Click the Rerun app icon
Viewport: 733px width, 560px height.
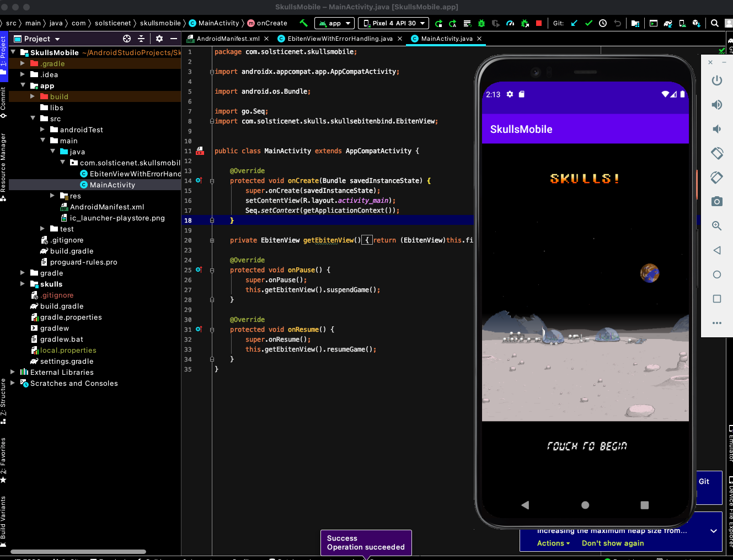tap(439, 23)
